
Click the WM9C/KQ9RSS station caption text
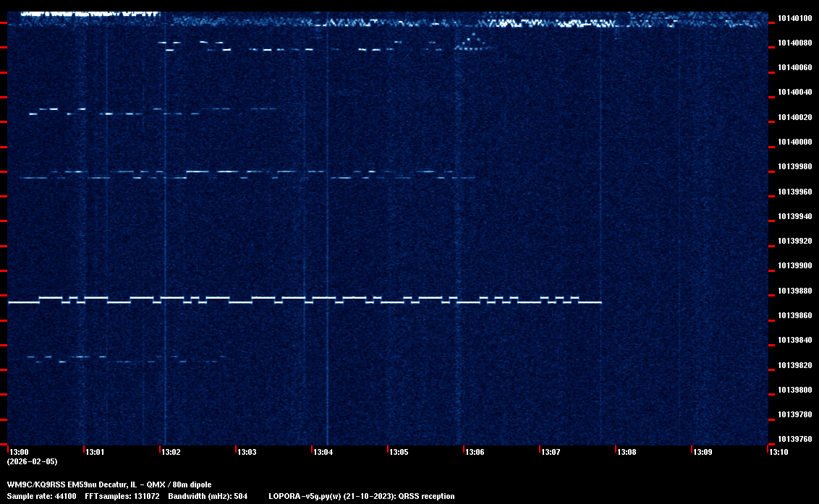coord(109,484)
